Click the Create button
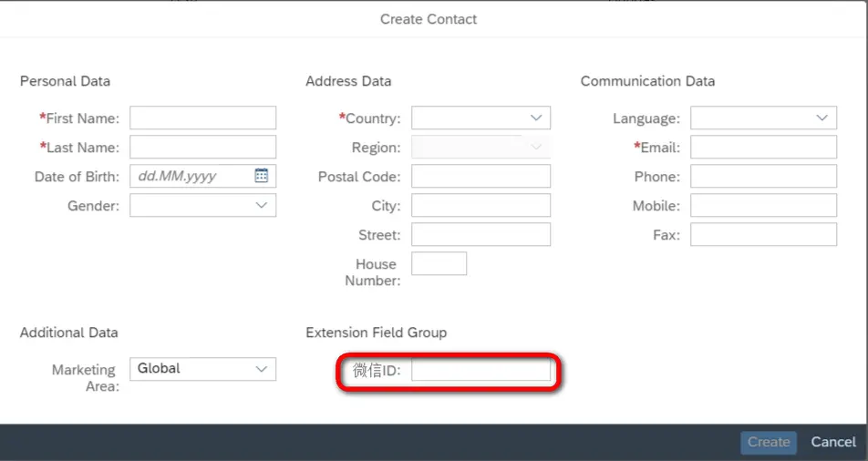 769,442
